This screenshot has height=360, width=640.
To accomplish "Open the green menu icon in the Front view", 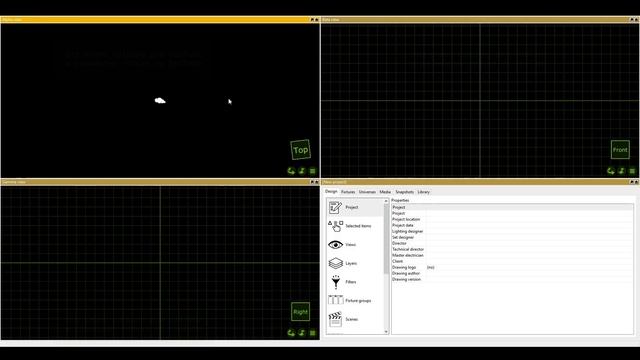I will click(632, 171).
